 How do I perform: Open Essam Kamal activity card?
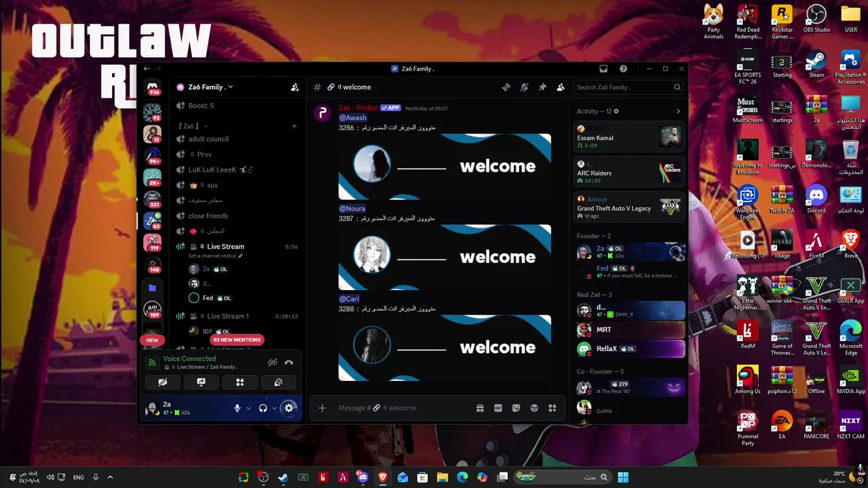pos(629,138)
